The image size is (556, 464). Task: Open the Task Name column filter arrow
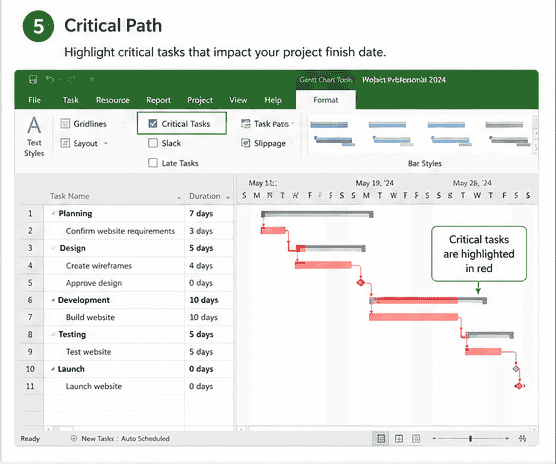tap(179, 197)
